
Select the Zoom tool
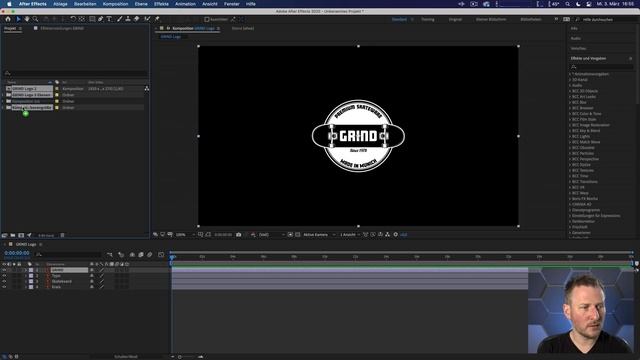(36, 19)
